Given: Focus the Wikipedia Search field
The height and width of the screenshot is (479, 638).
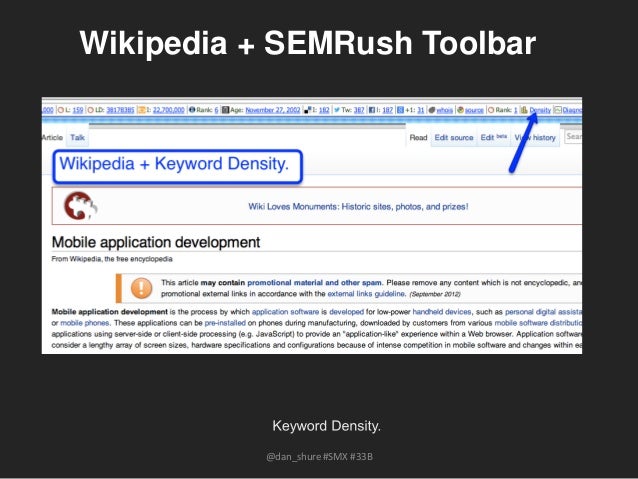Looking at the screenshot, I should (x=573, y=137).
